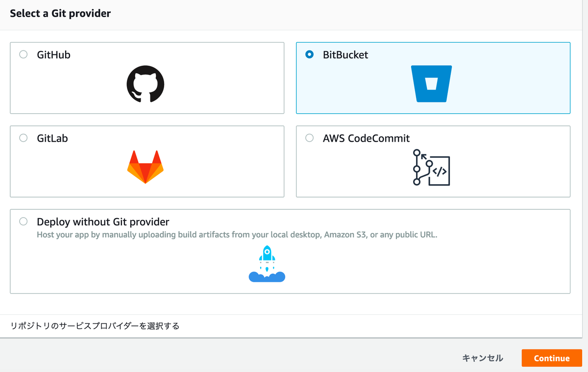Click the GitLab fox logo
This screenshot has width=588, height=372.
pos(146,167)
